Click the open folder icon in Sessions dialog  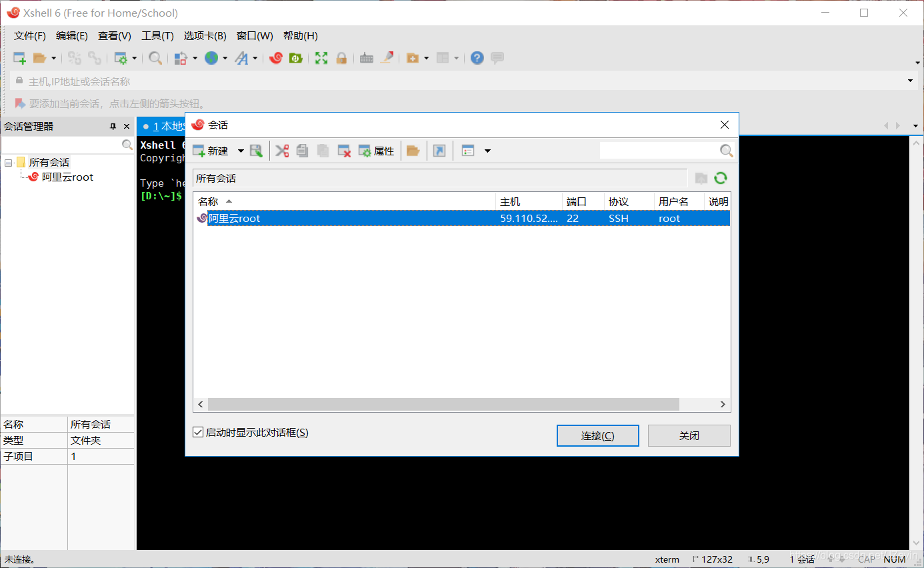coord(413,151)
